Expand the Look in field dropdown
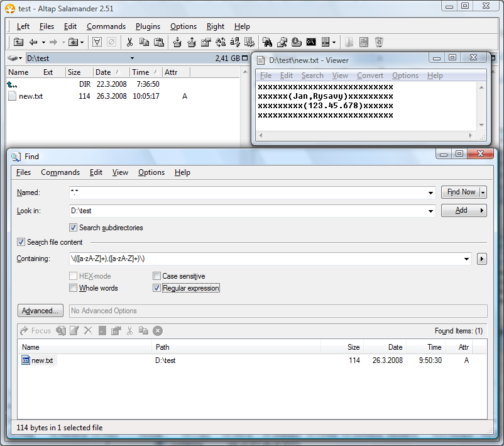The image size is (504, 446). pos(430,211)
